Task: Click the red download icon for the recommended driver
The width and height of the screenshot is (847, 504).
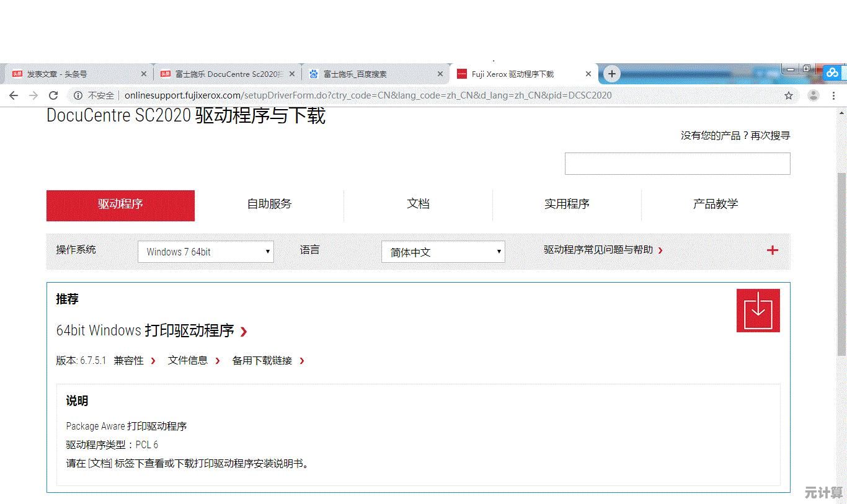Action: 758,310
